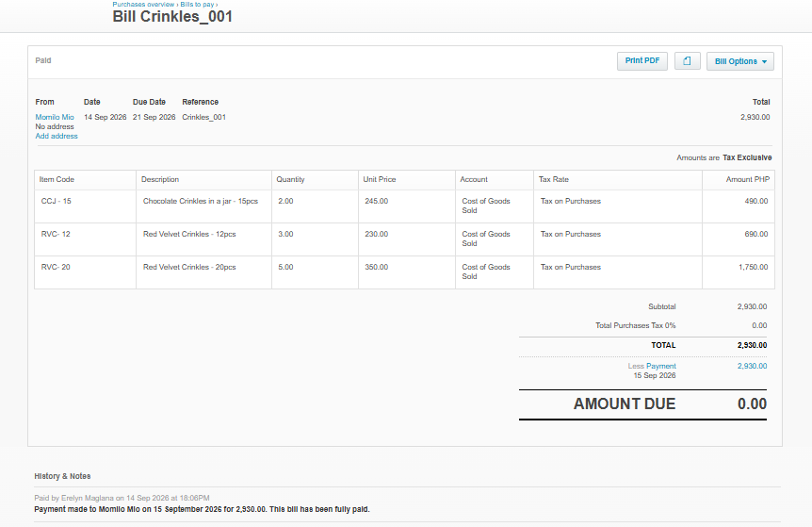Image resolution: width=812 pixels, height=527 pixels.
Task: Select the CCJ - 15 item code cell
Action: tap(86, 206)
